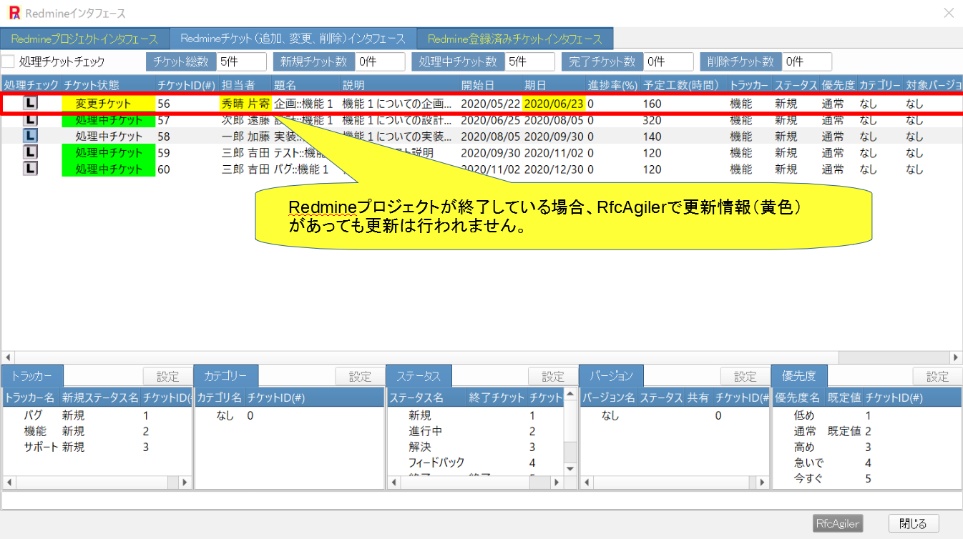Click the 削除チケット数 value field
Viewport: 963px width, 539px height.
point(807,61)
